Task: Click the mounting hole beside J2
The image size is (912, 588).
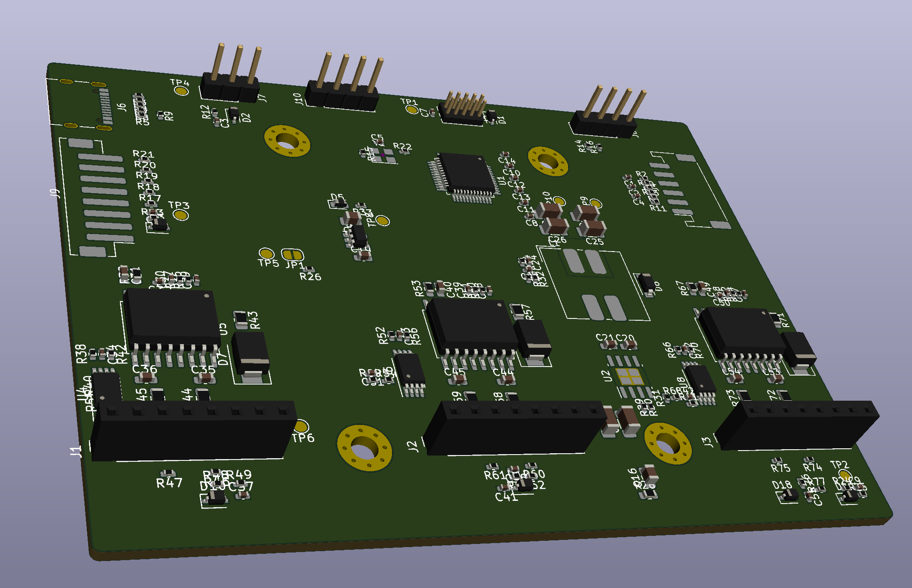Action: coord(364,448)
